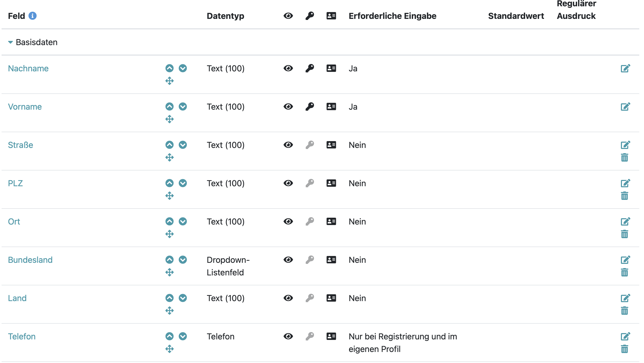Viewport: 644px width, 363px height.
Task: Open the Bundesland field link
Action: [30, 260]
